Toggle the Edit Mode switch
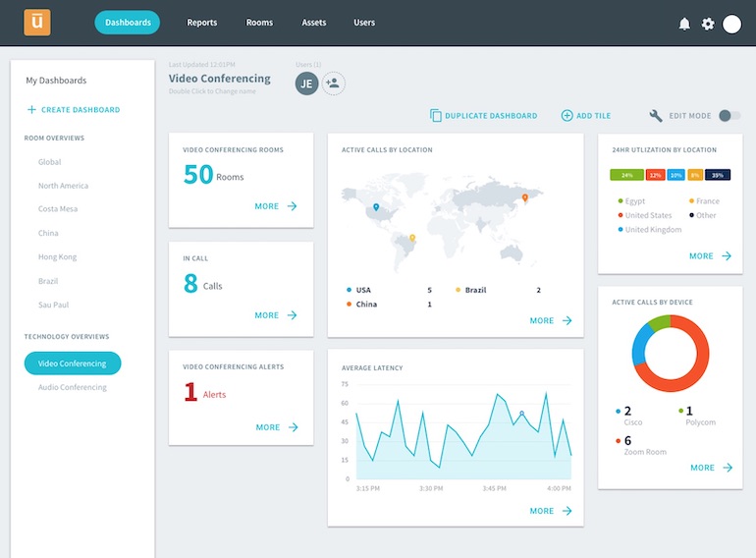 pyautogui.click(x=729, y=116)
